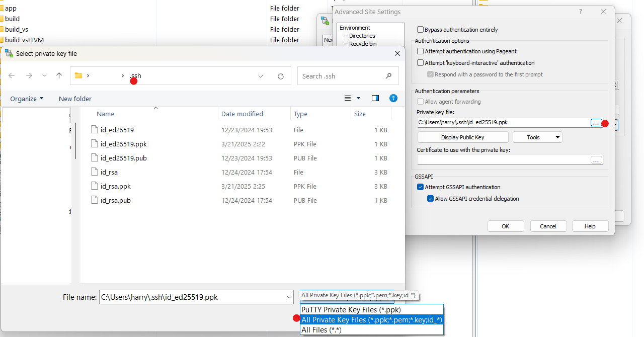Select app folder in background list
The image size is (644, 337).
(11, 8)
